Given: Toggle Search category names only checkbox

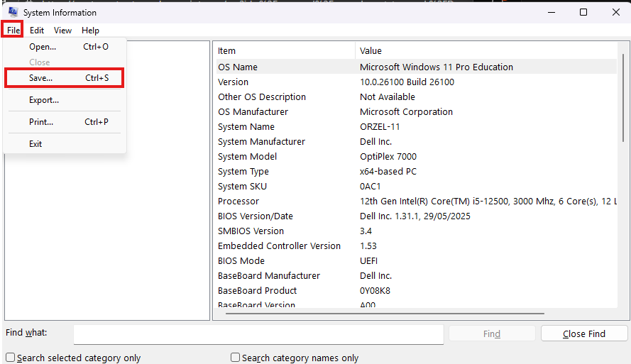Looking at the screenshot, I should click(x=236, y=358).
